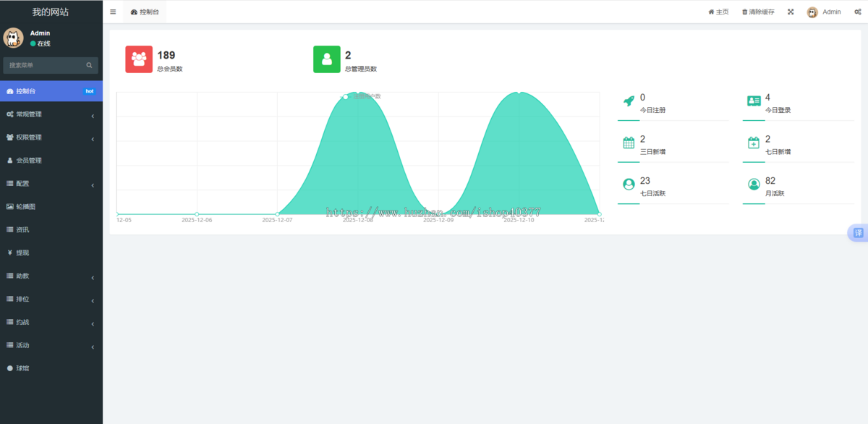
Task: Click the search magnifier icon in sidebar
Action: point(90,65)
